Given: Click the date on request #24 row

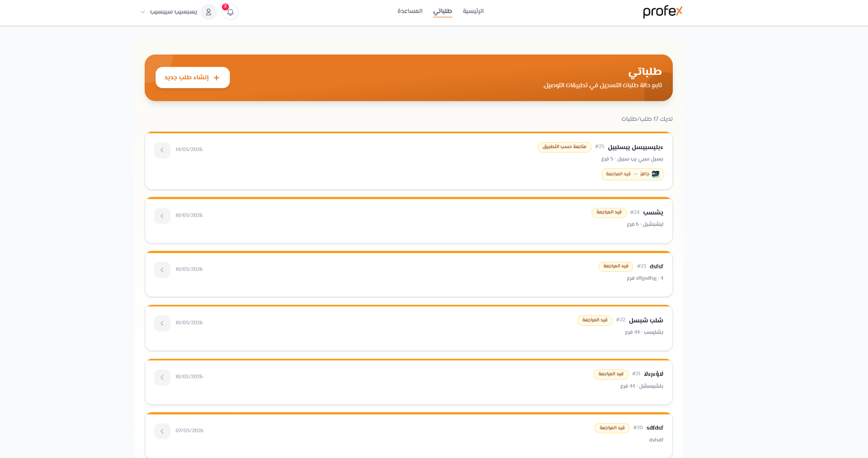Looking at the screenshot, I should [x=189, y=215].
